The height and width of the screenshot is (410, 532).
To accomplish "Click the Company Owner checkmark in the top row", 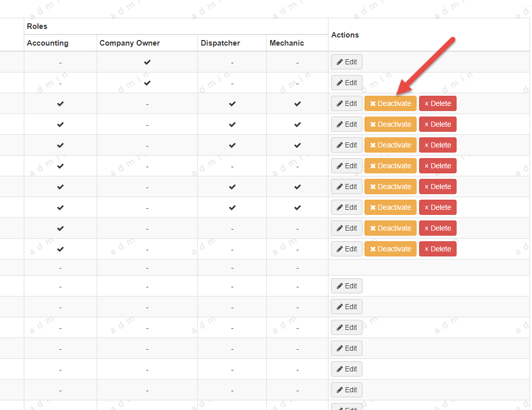I will (x=147, y=62).
